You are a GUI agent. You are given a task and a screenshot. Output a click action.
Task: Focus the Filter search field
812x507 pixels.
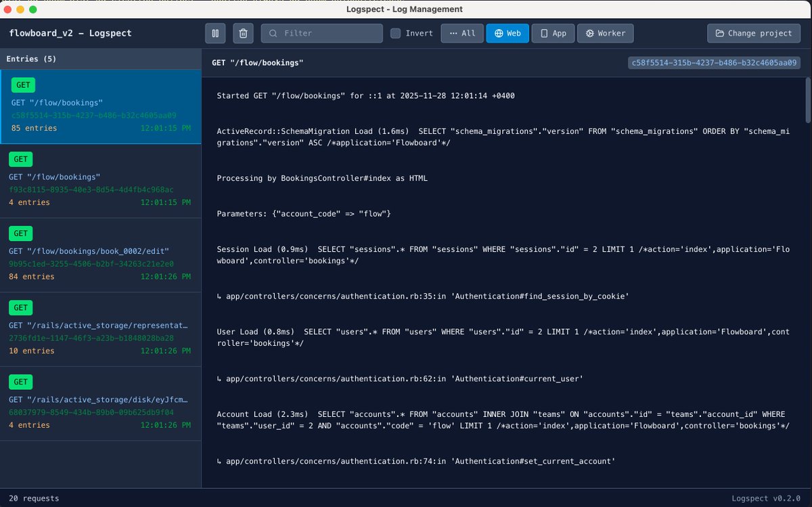[x=322, y=33]
